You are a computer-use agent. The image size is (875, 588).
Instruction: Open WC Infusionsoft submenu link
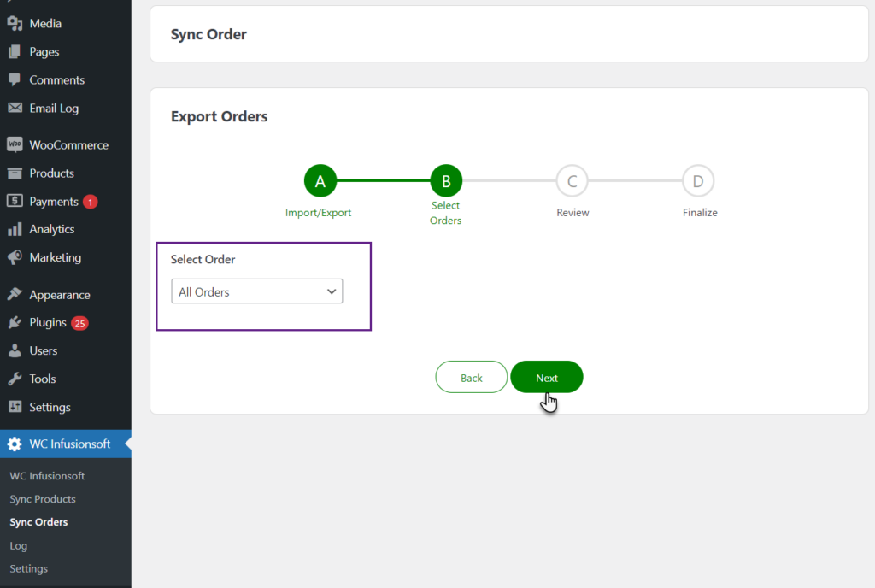(x=47, y=476)
